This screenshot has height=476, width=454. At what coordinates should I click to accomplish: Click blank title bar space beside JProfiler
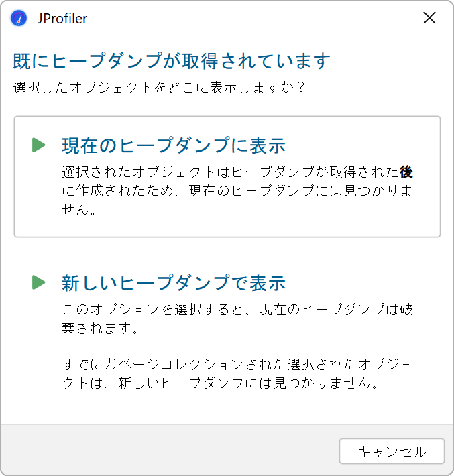pos(252,18)
